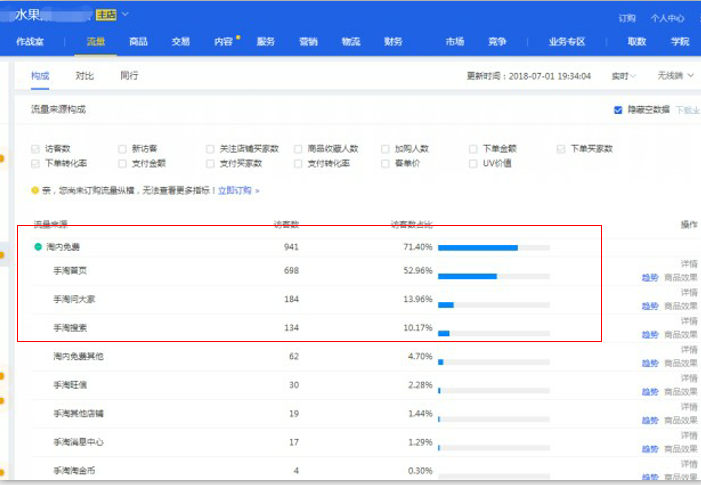Click the yellow tip icon before 亲
This screenshot has width=701, height=485.
(x=35, y=190)
